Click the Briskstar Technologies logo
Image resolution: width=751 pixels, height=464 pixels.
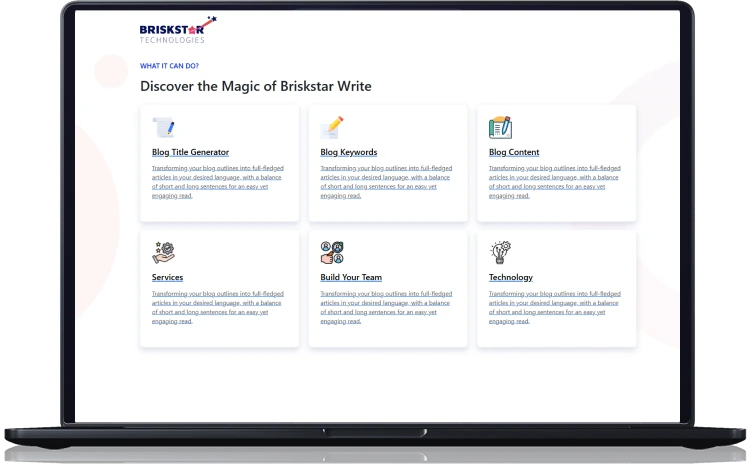(x=177, y=30)
